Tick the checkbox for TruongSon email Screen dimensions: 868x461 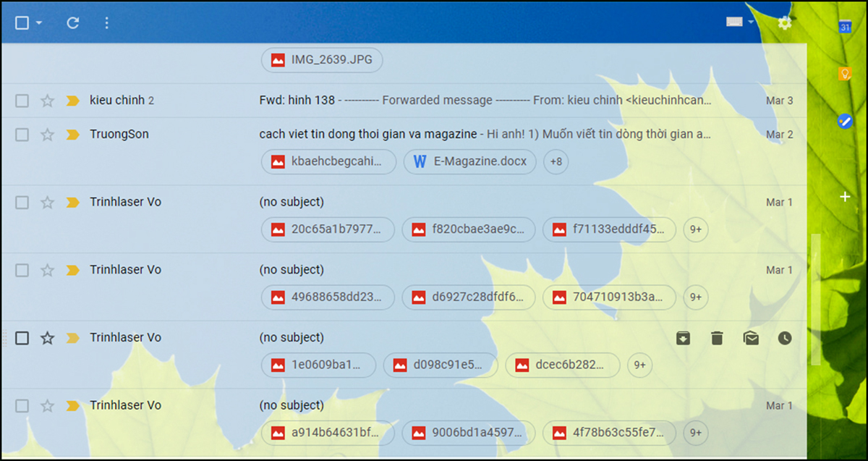[x=22, y=135]
